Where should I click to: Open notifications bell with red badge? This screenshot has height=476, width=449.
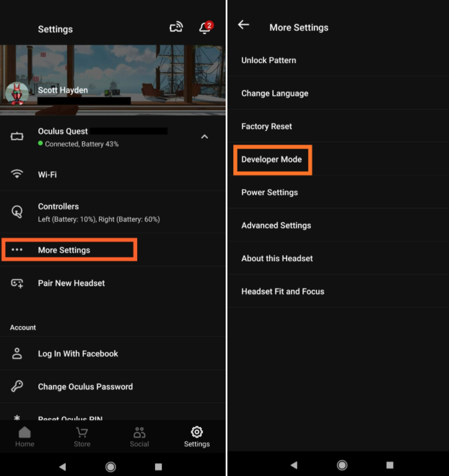[x=205, y=28]
